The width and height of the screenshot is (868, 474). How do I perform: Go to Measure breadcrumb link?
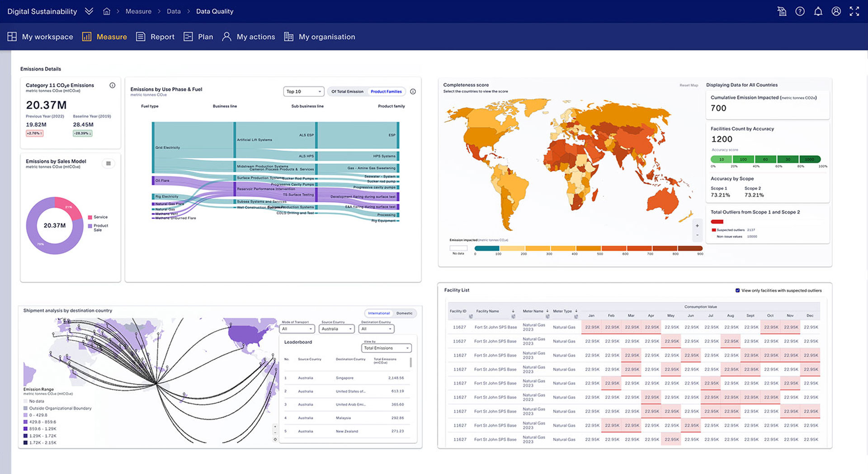(138, 11)
